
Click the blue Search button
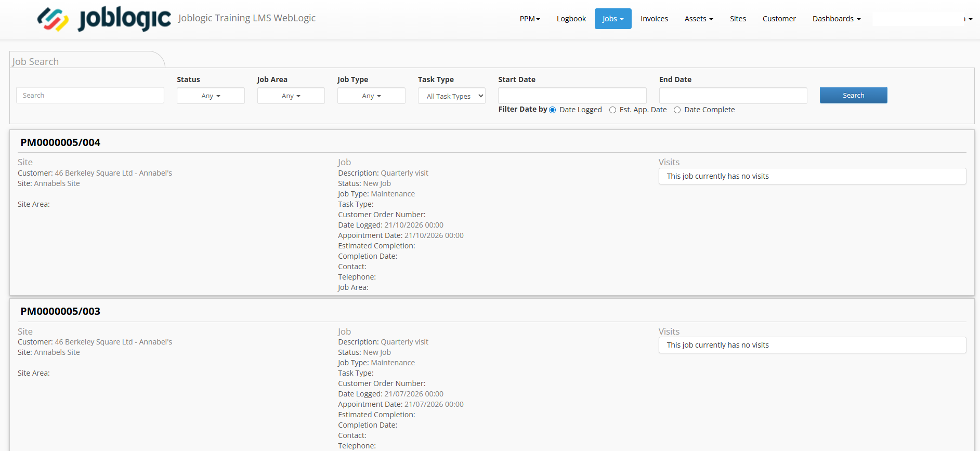pyautogui.click(x=854, y=95)
